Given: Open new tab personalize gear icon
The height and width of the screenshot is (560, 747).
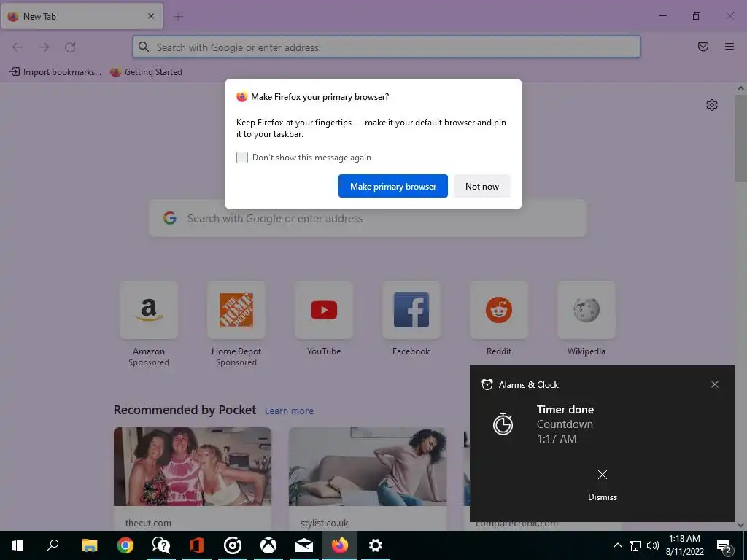Looking at the screenshot, I should [712, 105].
